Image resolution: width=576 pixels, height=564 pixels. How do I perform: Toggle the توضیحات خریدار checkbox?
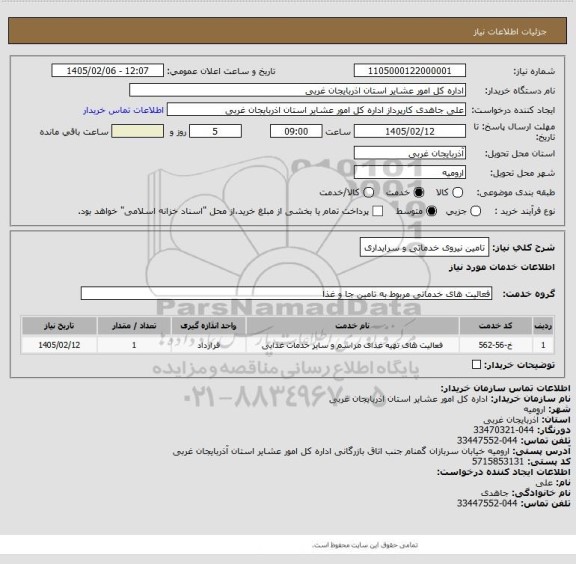point(476,365)
